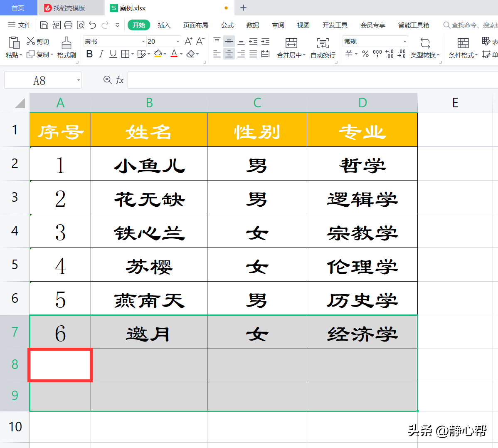Click the select-all corner triangle
Image resolution: width=498 pixels, height=448 pixels.
(20, 103)
